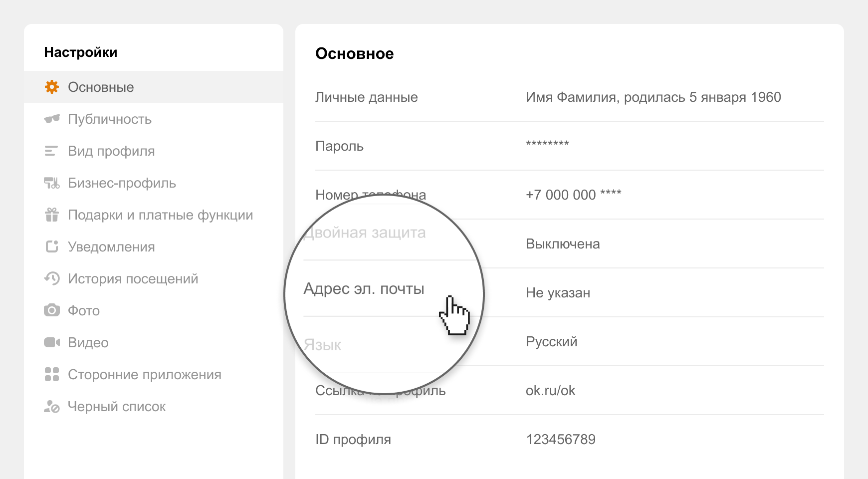Screen dimensions: 868x479
Task: Click phone number +7 000 000 ****
Action: [x=574, y=195]
